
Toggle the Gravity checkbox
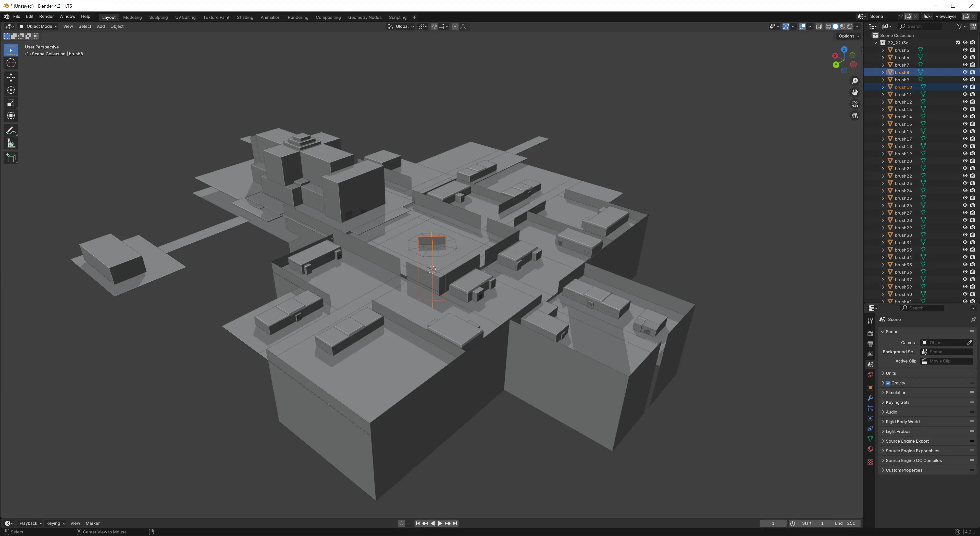pyautogui.click(x=888, y=383)
